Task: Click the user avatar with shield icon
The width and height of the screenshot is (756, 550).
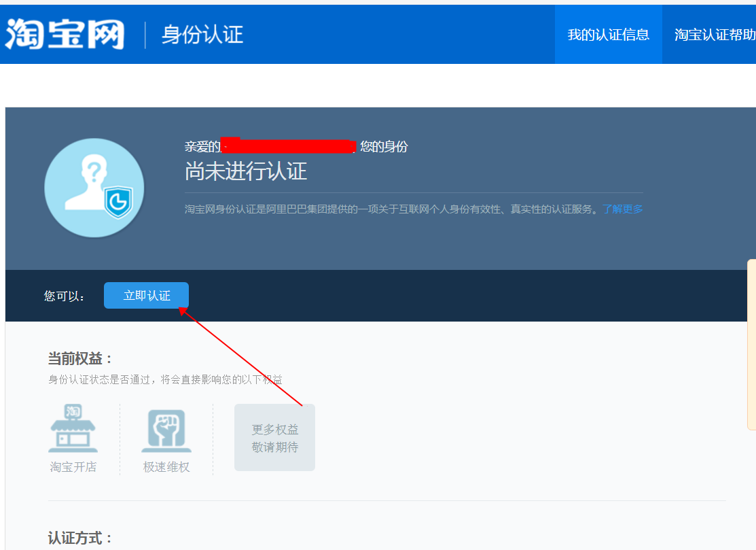Action: pyautogui.click(x=94, y=188)
